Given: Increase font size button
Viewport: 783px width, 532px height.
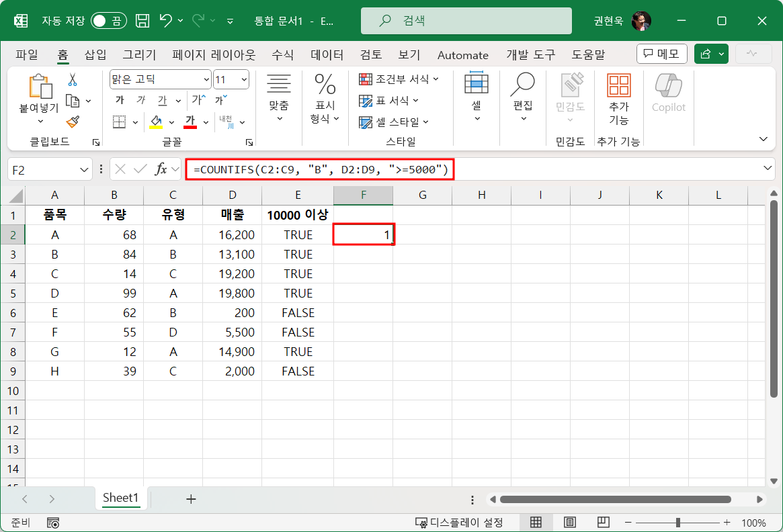Looking at the screenshot, I should [198, 100].
